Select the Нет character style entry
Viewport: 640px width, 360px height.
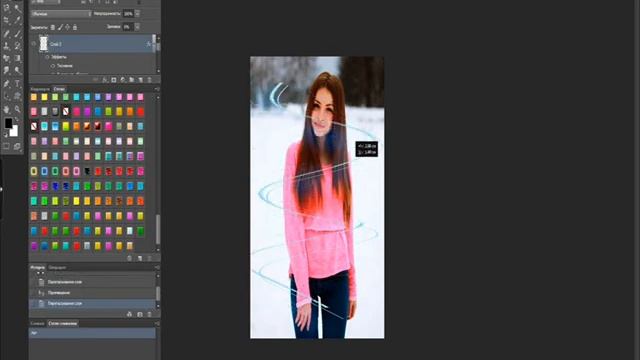point(92,333)
